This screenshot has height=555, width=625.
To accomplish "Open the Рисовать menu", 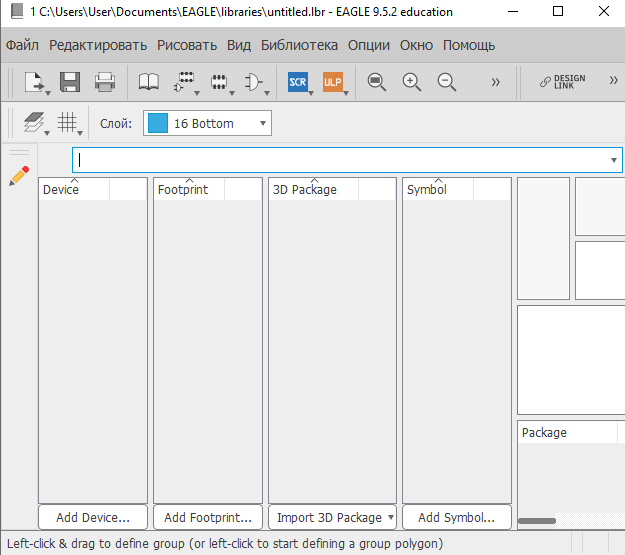I will tap(187, 45).
